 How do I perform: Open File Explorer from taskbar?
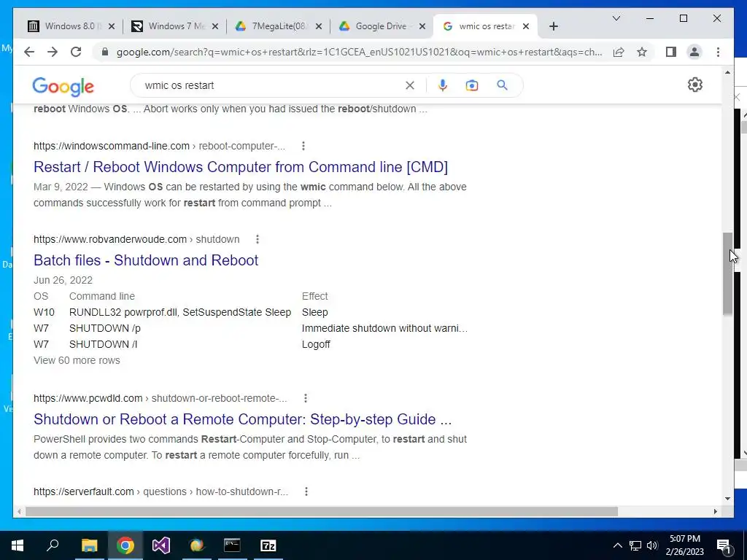[x=89, y=545]
